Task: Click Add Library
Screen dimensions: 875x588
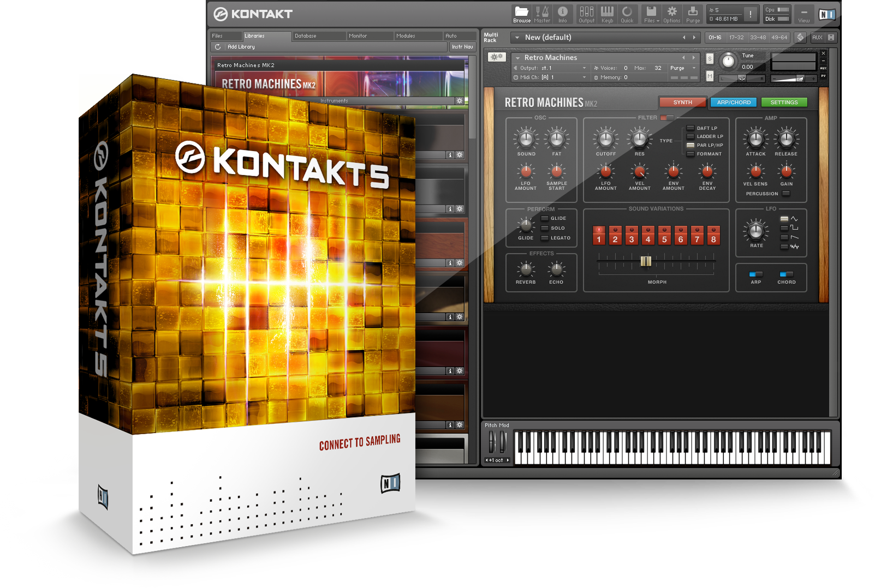Action: click(x=241, y=47)
